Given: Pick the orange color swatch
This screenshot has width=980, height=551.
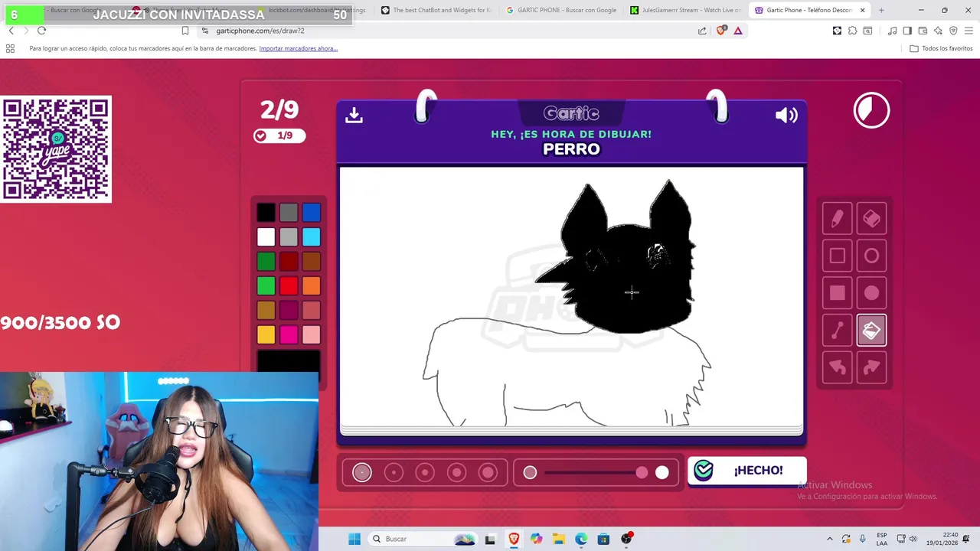Looking at the screenshot, I should coord(311,285).
